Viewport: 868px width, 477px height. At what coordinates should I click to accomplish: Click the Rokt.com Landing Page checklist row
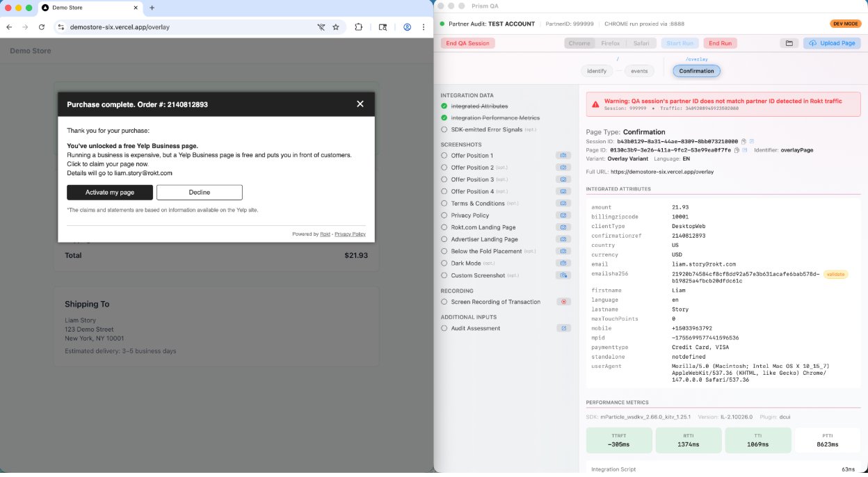(506, 227)
